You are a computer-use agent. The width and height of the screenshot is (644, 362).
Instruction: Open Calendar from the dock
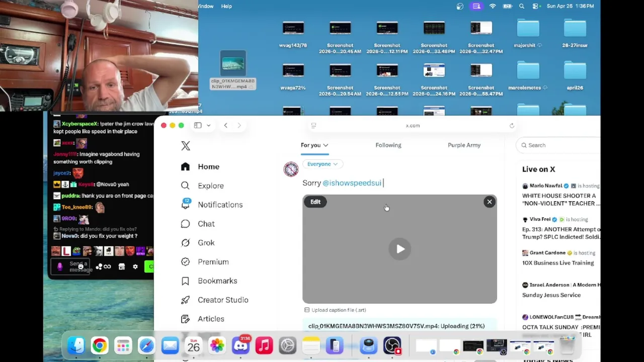[194, 345]
